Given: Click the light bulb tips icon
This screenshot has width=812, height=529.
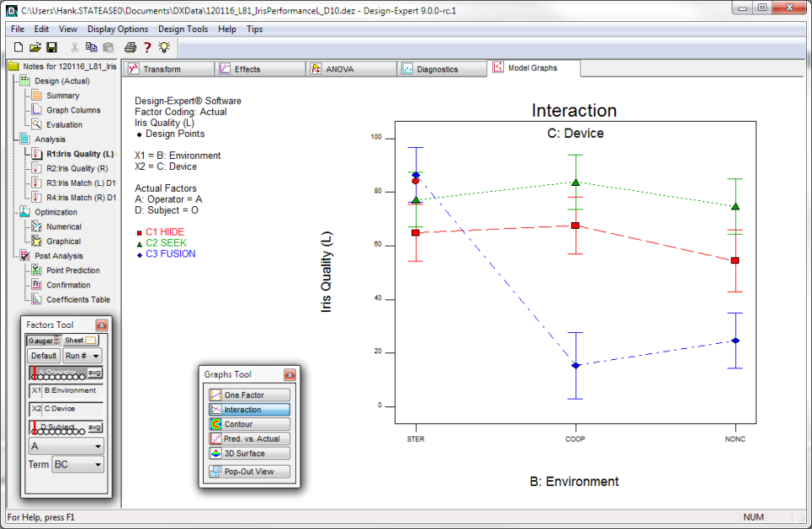Looking at the screenshot, I should [x=164, y=47].
